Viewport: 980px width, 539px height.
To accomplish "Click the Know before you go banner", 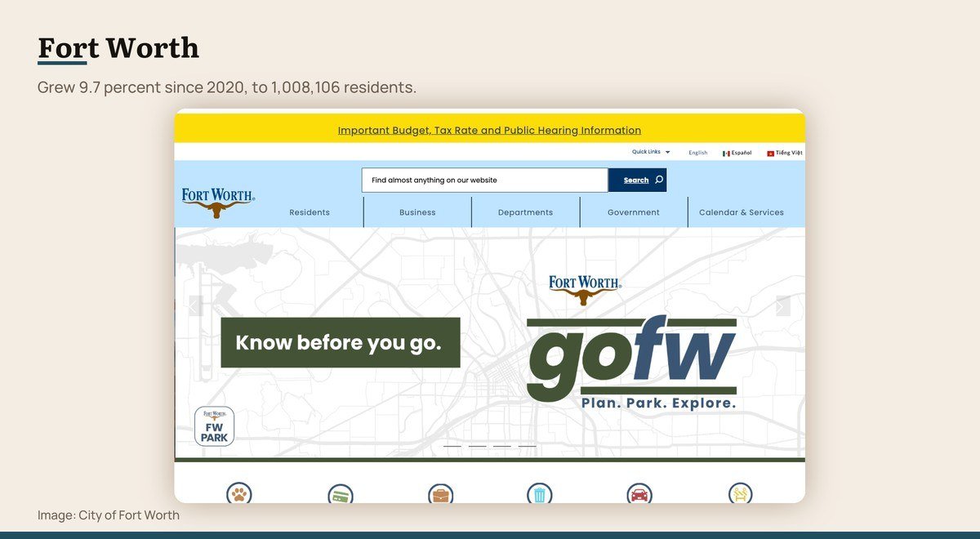I will pos(340,342).
